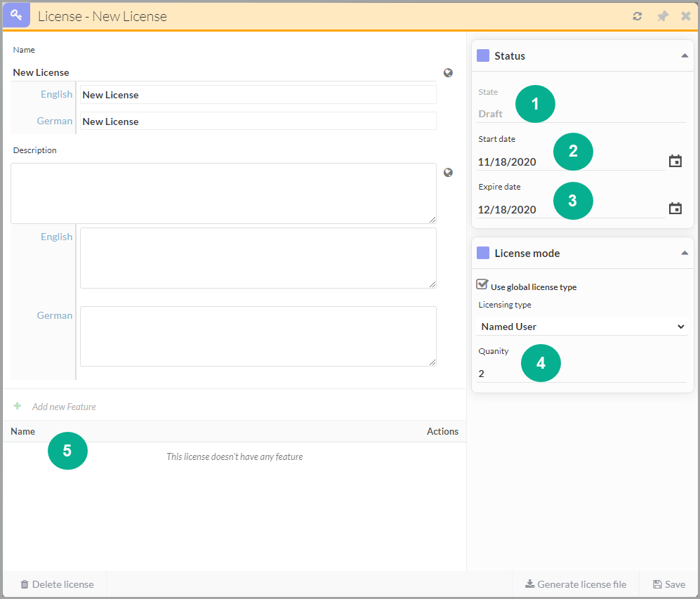Screen dimensions: 700x599
Task: Click the Quantity input field
Action: tap(582, 374)
